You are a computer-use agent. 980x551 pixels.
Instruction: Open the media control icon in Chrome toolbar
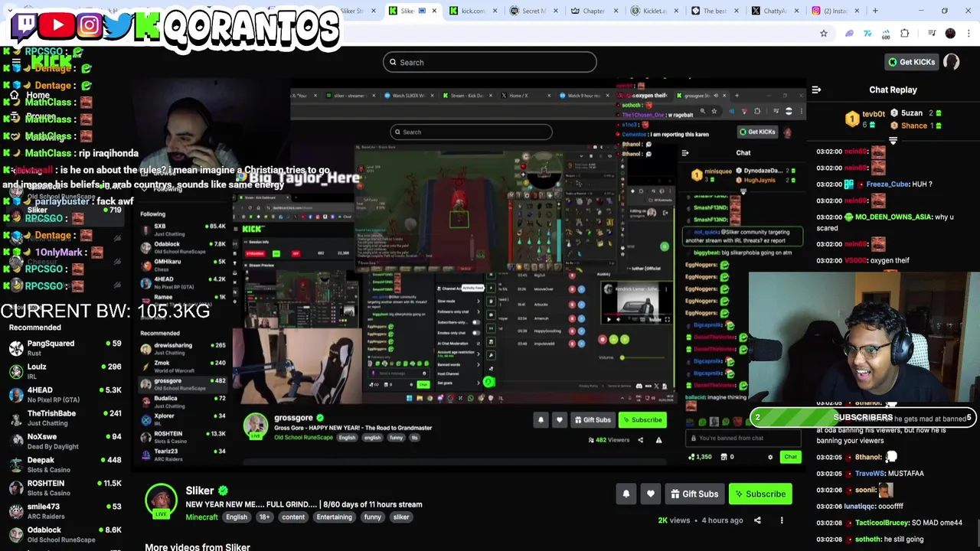coord(930,34)
